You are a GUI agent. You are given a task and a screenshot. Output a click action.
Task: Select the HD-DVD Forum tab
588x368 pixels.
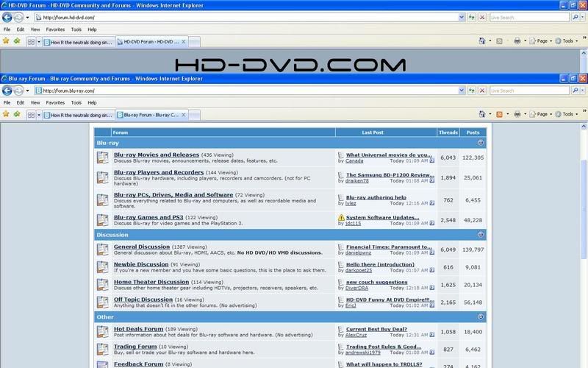pos(151,42)
